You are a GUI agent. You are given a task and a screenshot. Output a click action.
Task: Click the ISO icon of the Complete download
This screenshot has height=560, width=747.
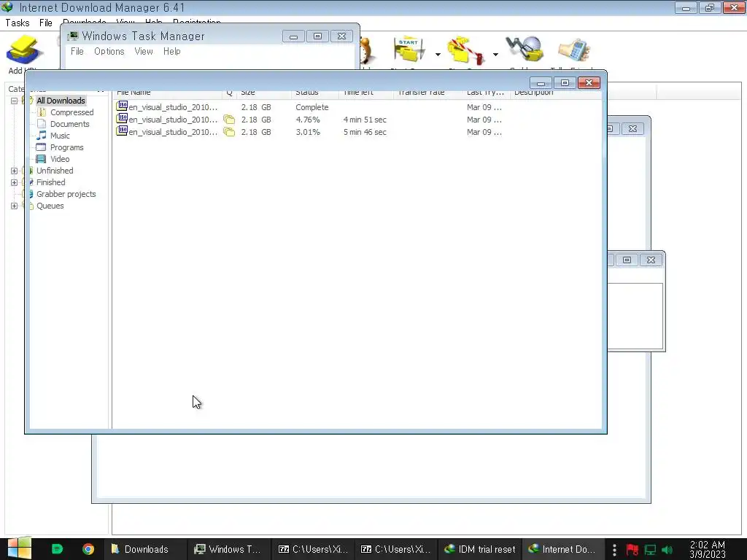click(122, 106)
